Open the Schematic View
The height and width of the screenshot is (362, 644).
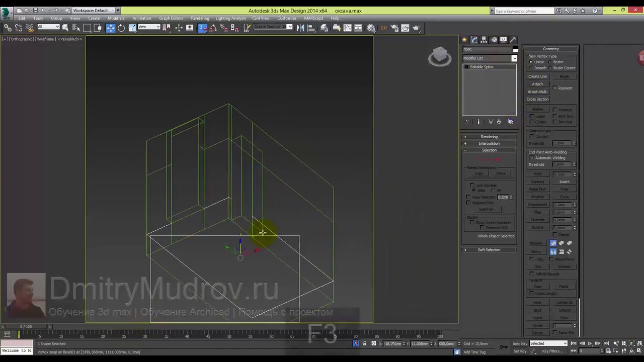point(359,28)
